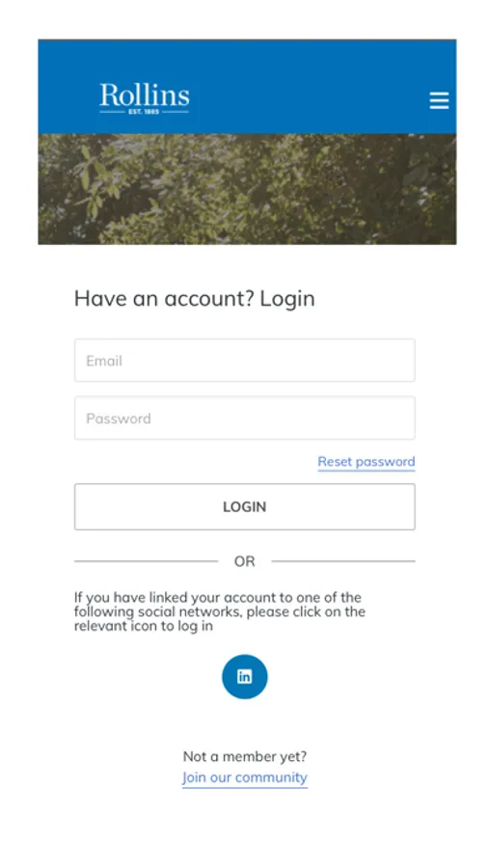
Task: Click the Rollins logo in header
Action: (144, 98)
